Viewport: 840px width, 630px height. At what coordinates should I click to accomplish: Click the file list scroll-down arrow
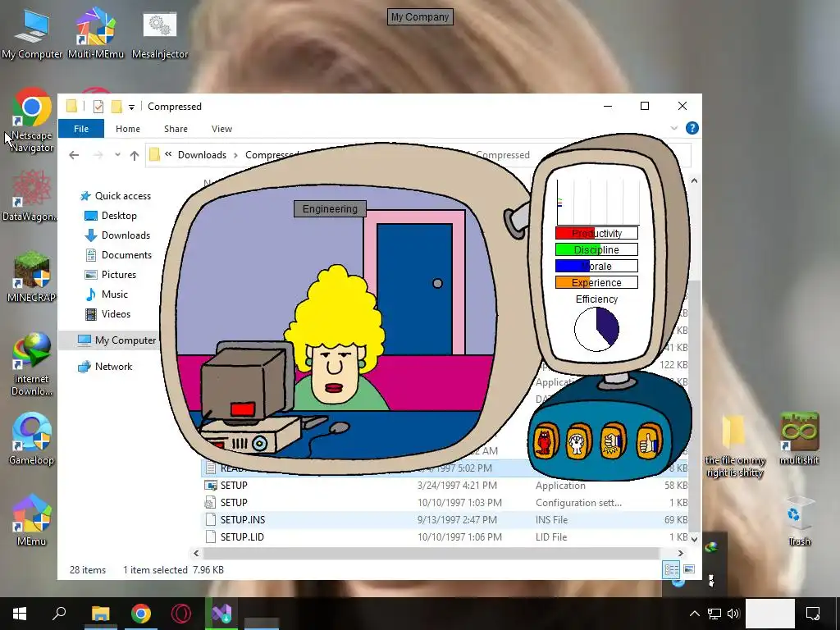pyautogui.click(x=694, y=539)
